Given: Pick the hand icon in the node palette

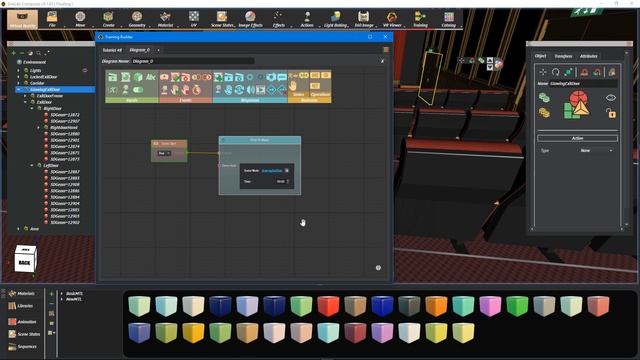Looking at the screenshot, I should pyautogui.click(x=293, y=86).
